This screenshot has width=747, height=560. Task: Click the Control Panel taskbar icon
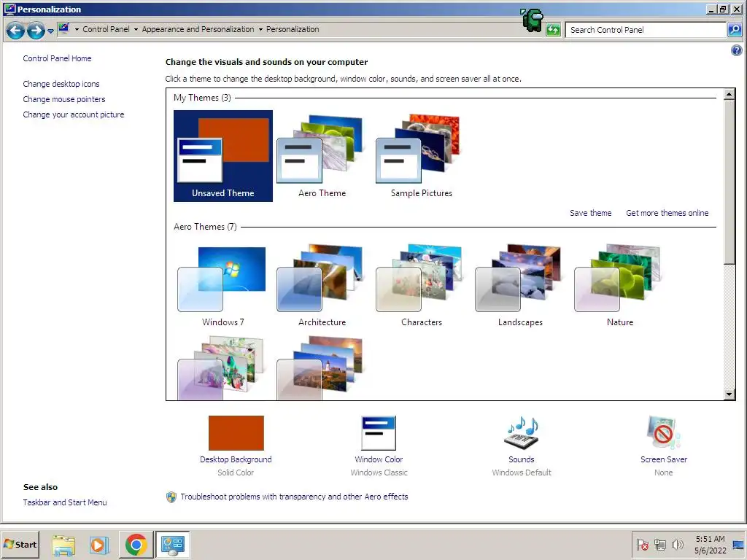coord(172,545)
